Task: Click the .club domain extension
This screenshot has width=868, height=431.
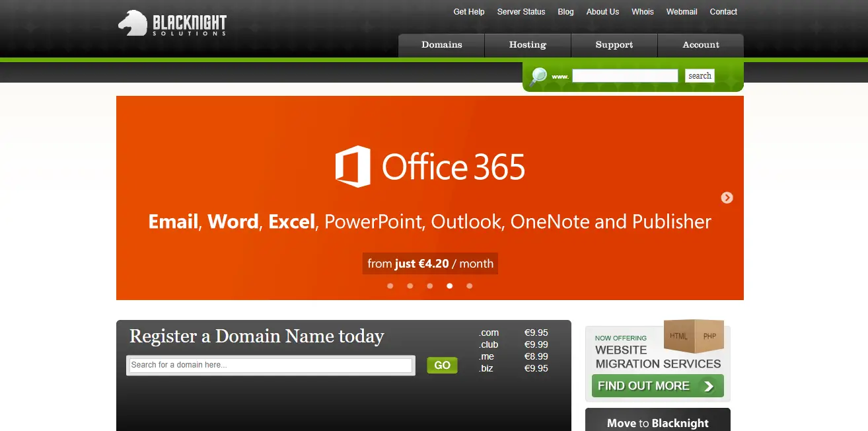Action: coord(489,344)
